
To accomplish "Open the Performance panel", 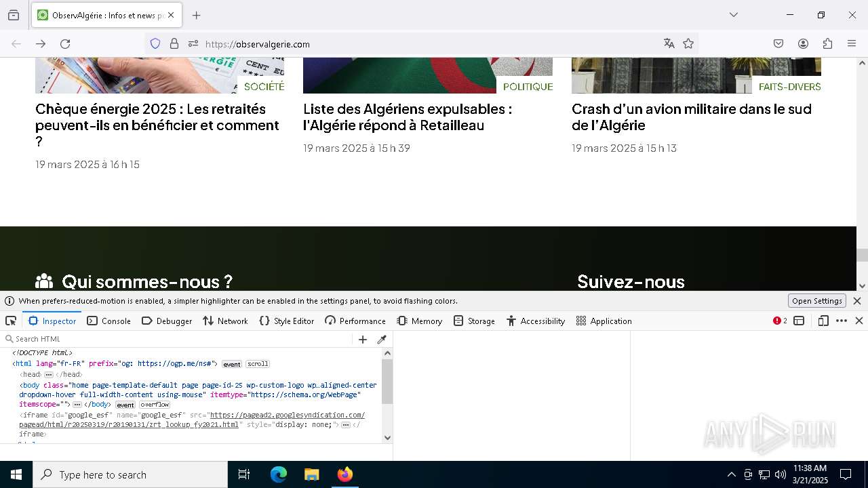I will 355,321.
